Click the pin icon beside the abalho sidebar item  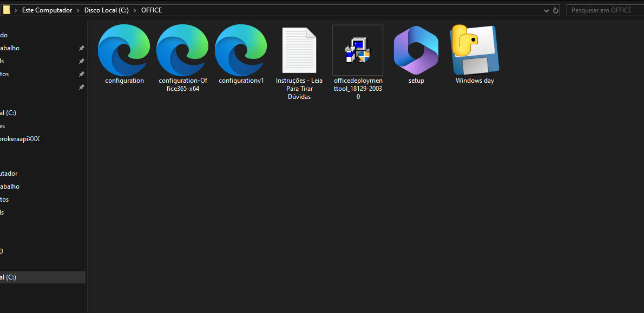click(x=81, y=48)
